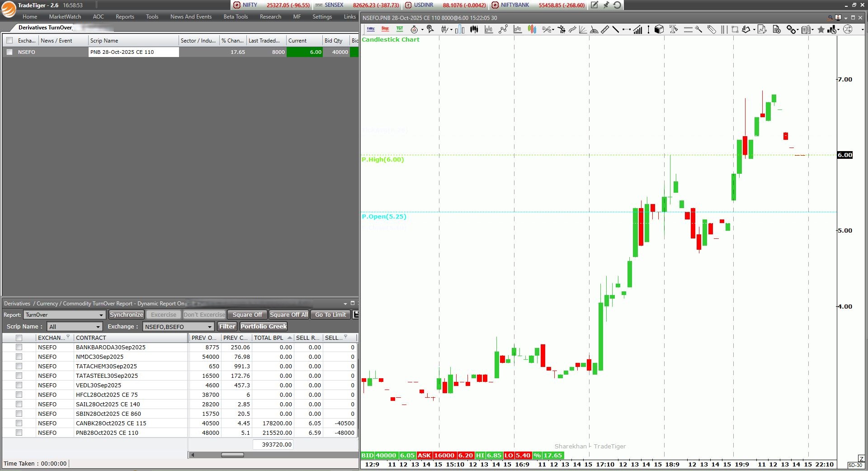Open the Reports menu
This screenshot has width=868, height=471.
tap(125, 17)
